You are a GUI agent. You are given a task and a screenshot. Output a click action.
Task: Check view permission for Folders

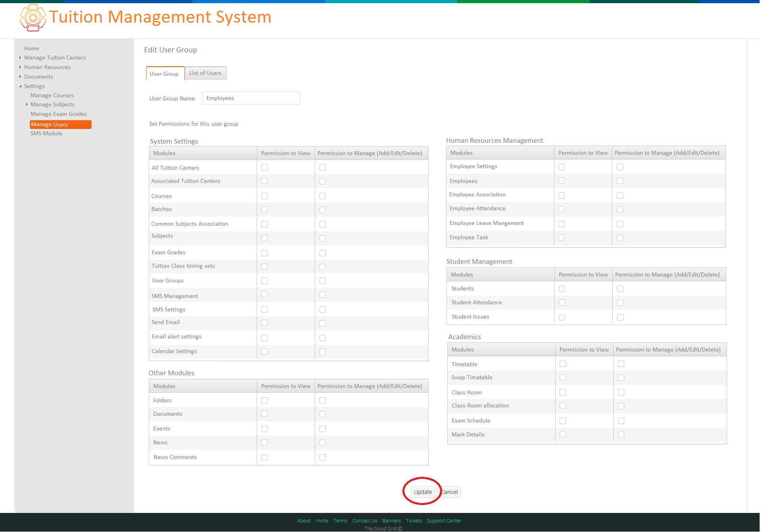pos(264,401)
